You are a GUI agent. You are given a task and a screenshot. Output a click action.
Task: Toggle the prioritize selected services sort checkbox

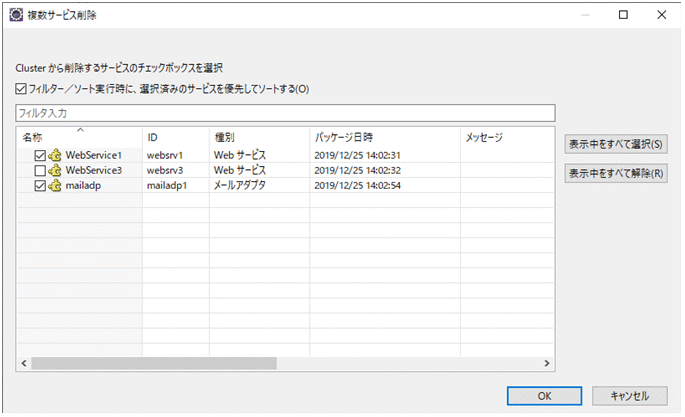pos(21,89)
